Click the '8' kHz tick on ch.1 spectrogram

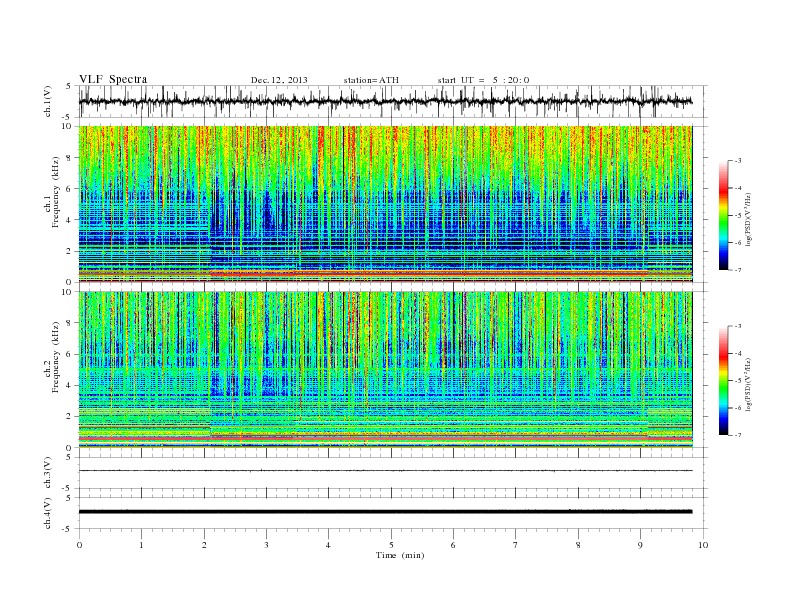[70, 158]
